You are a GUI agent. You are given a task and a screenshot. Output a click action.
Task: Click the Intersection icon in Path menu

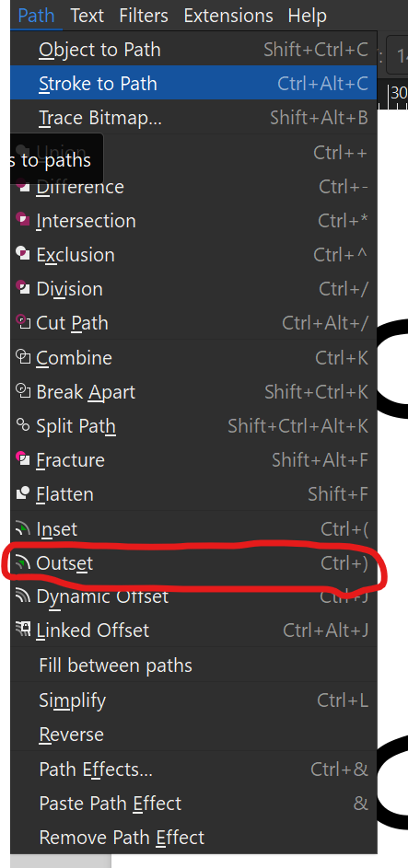pos(23,220)
